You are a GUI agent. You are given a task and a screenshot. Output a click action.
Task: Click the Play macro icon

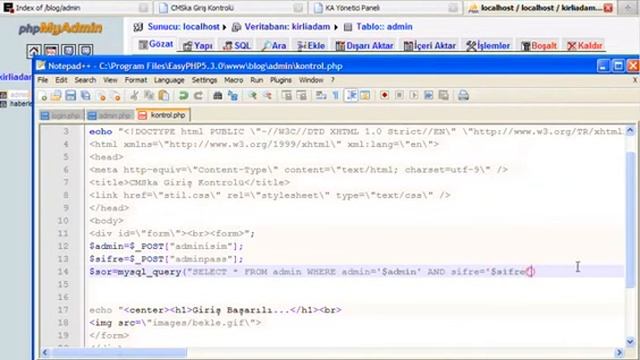click(x=414, y=96)
